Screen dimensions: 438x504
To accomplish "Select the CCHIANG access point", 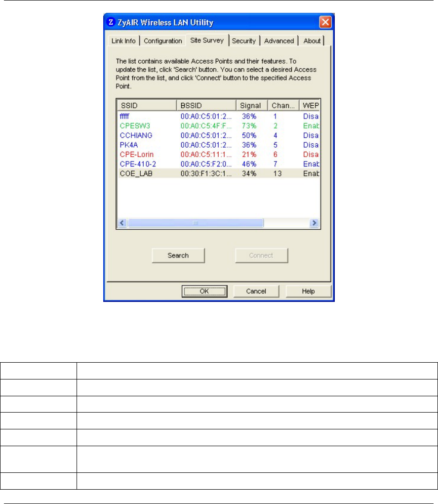I will coord(219,135).
